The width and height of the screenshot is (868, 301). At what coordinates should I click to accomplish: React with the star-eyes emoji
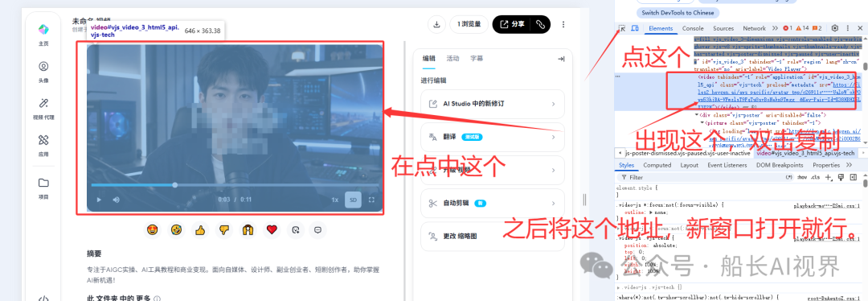pos(153,229)
